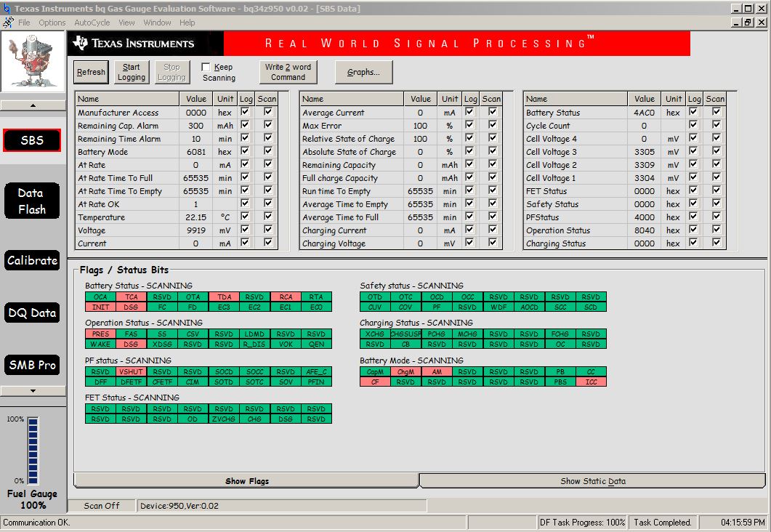
Task: Click the ZVCHG flag in FET Status
Action: click(225, 419)
